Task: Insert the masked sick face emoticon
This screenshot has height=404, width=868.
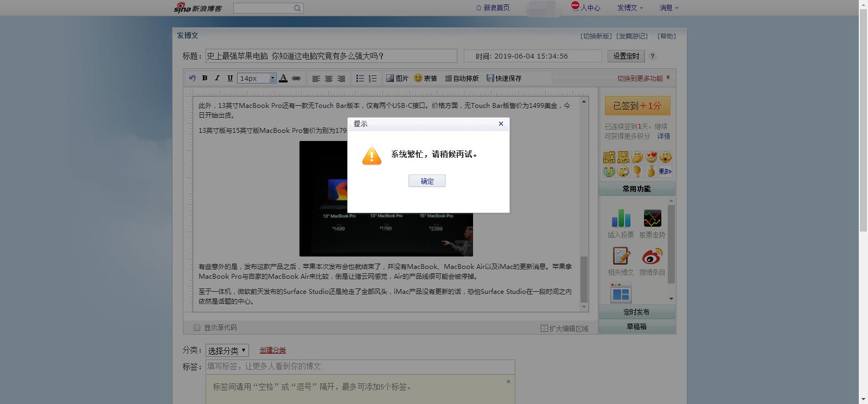Action: [623, 171]
